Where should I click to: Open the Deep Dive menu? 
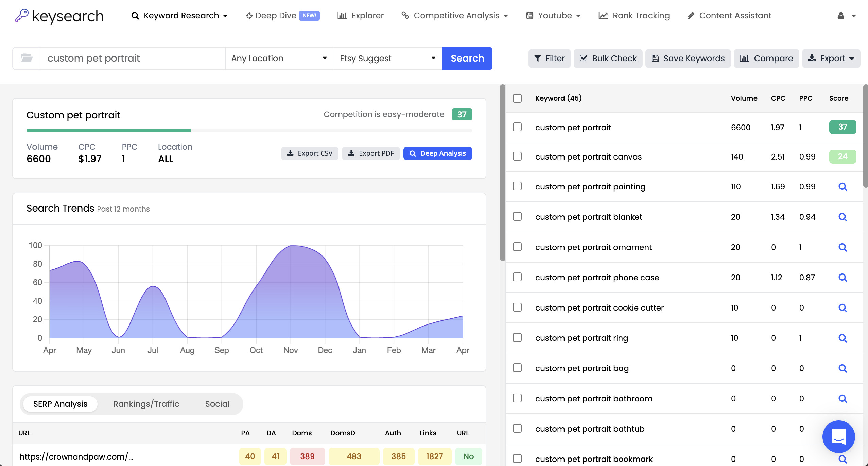pos(276,16)
